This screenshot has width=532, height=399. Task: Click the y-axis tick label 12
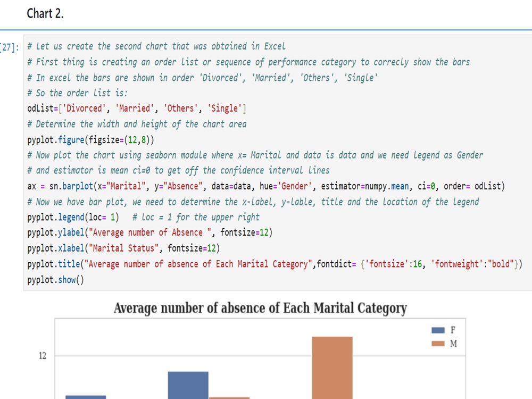click(43, 355)
